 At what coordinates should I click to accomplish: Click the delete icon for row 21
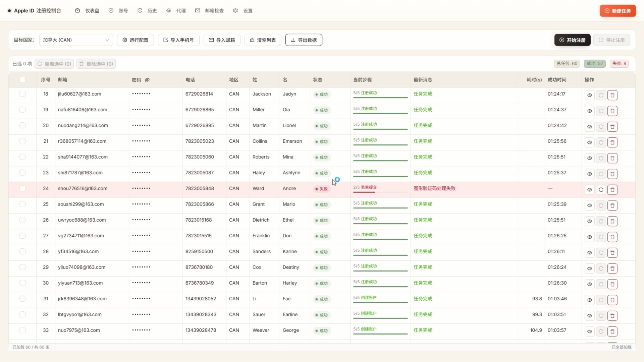(612, 142)
